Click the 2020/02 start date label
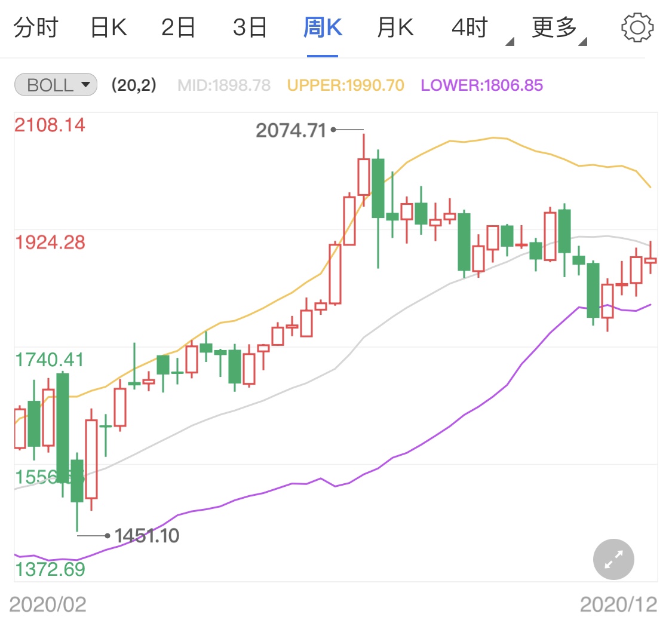Image resolution: width=672 pixels, height=629 pixels. [x=48, y=605]
